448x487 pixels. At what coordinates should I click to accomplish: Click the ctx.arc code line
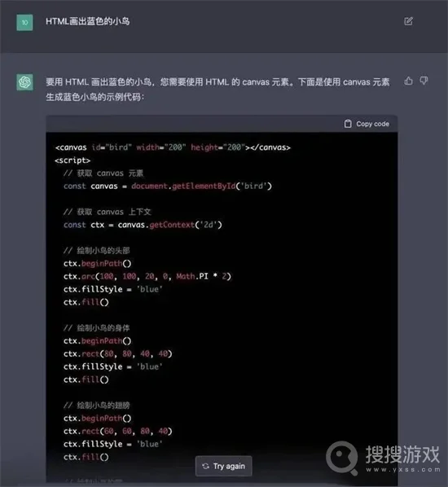coord(147,276)
